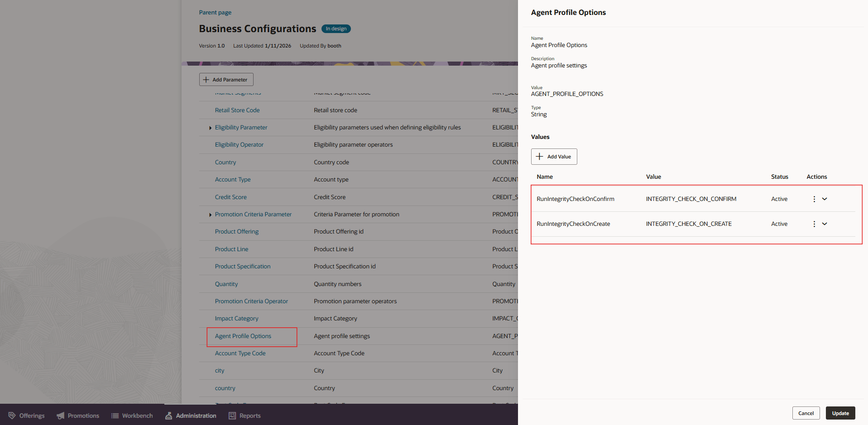Open the Promotions section
868x425 pixels.
(77, 415)
